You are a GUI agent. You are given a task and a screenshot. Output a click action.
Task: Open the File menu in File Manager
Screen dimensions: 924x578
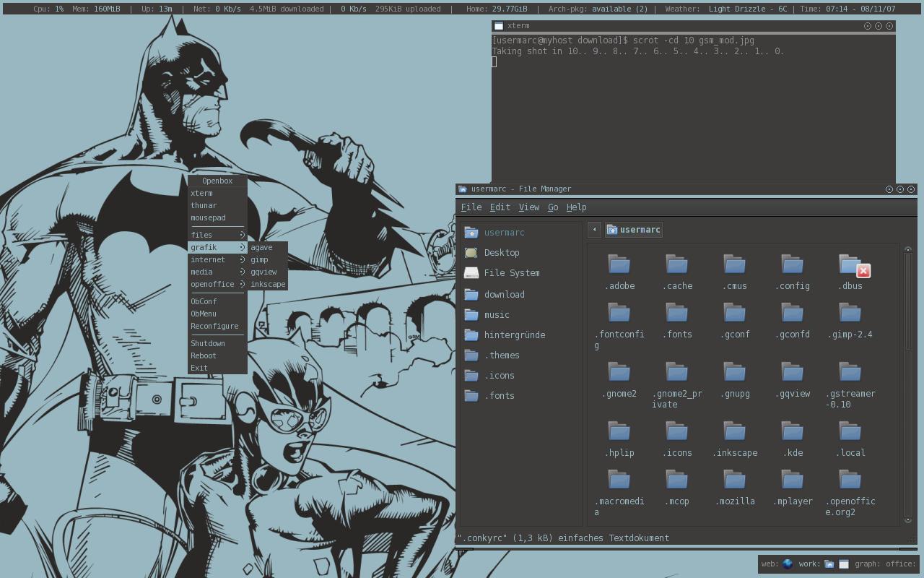pyautogui.click(x=471, y=207)
